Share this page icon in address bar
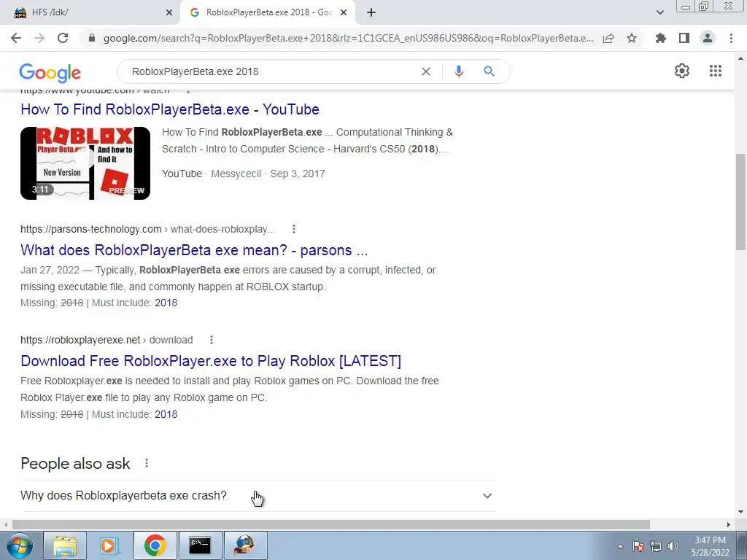747x560 pixels. click(608, 38)
